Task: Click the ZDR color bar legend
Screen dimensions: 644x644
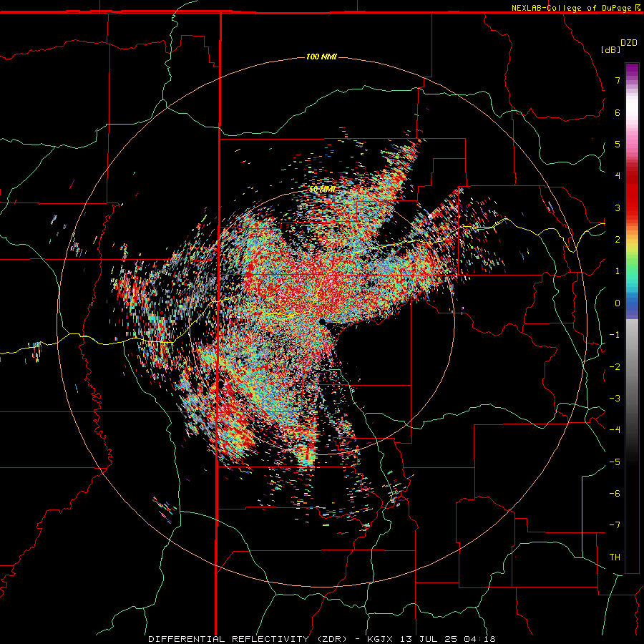Action: click(x=632, y=318)
